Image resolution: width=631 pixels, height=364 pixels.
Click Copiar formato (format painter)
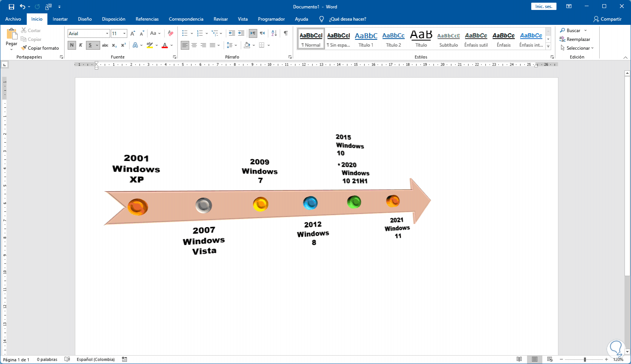[x=40, y=48]
